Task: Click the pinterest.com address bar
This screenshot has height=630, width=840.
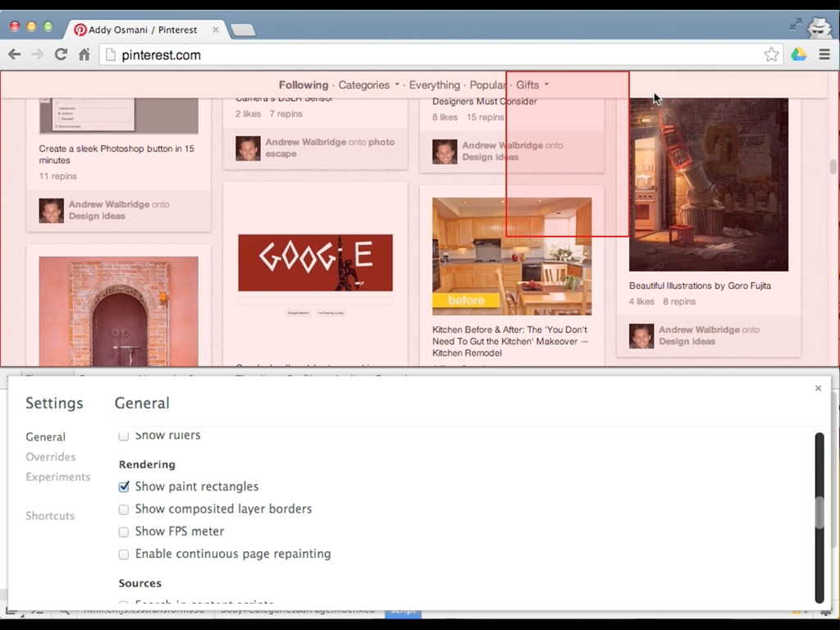Action: 435,55
